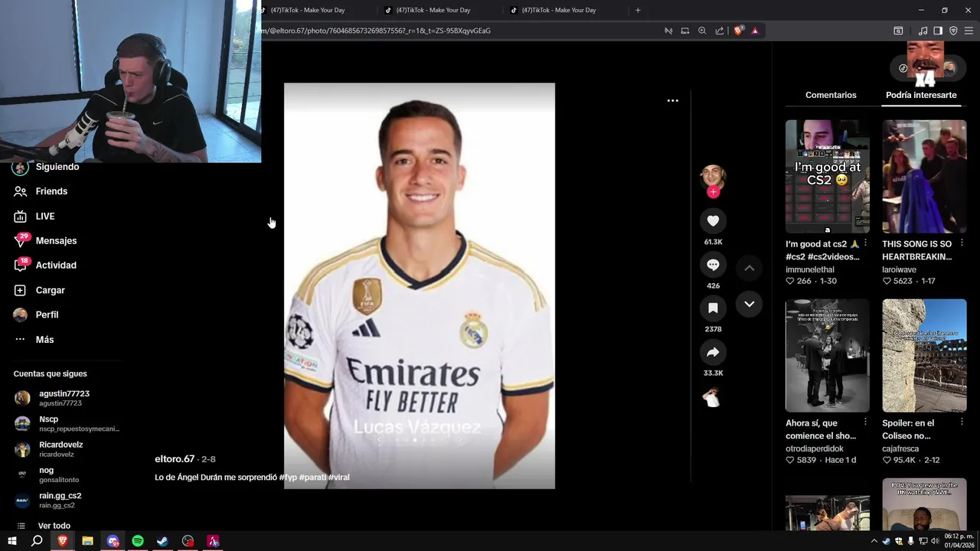The width and height of the screenshot is (980, 551).
Task: Open the tab search icon in toolbar
Action: (x=898, y=31)
